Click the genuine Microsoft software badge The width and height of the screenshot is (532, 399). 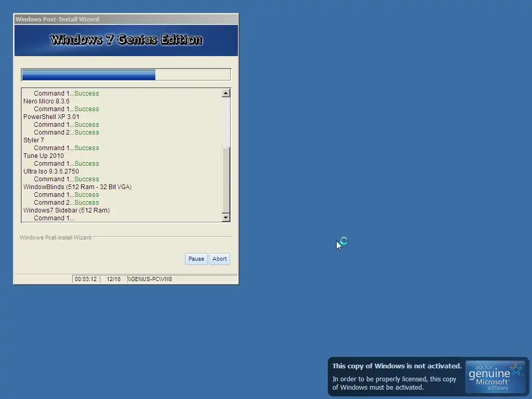(x=495, y=377)
